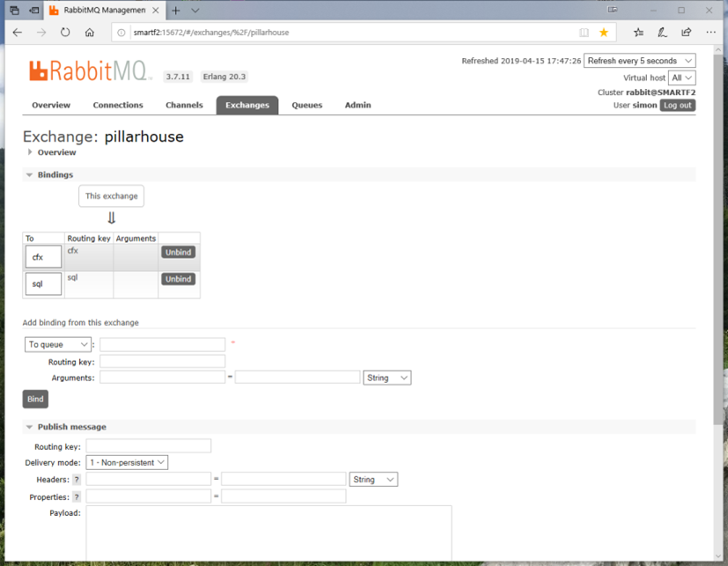Open the Overview tab

[x=51, y=105]
